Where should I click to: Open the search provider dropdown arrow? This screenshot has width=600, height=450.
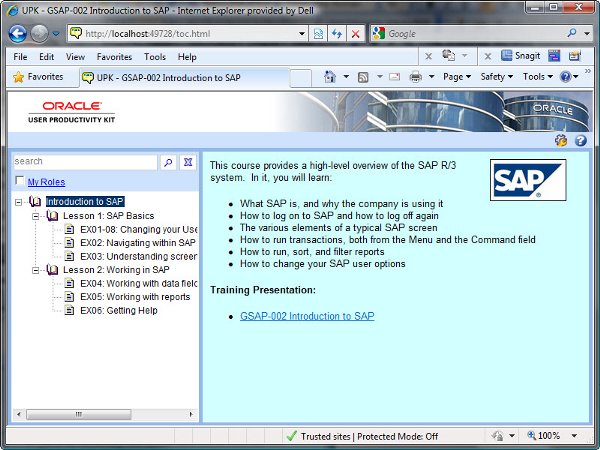coord(587,34)
